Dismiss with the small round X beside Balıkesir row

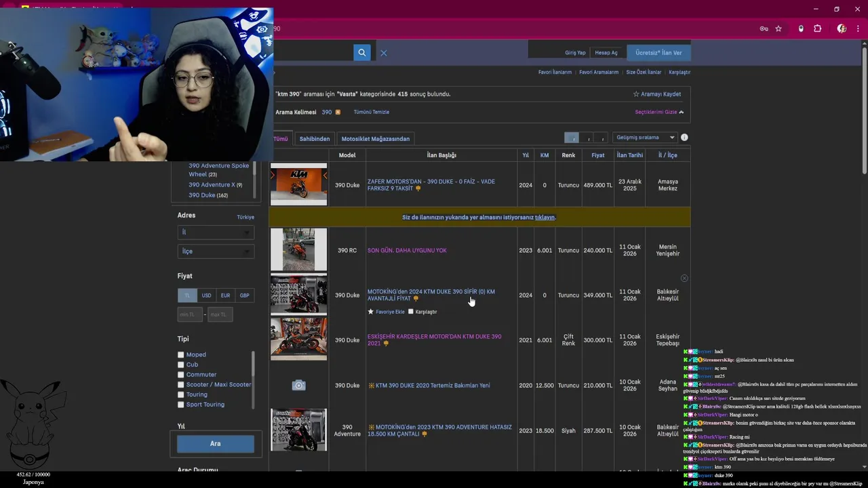tap(684, 279)
